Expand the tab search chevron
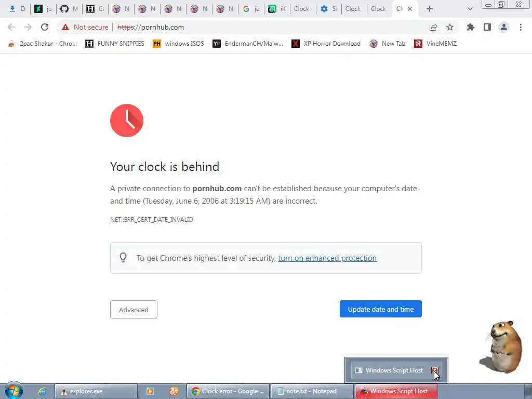Viewport: 532px width, 399px height. pos(470,9)
